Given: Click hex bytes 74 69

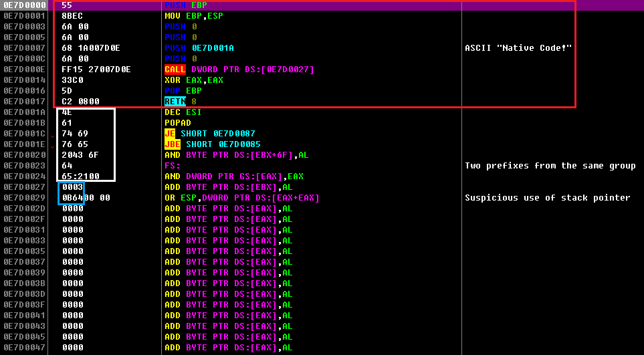Looking at the screenshot, I should [75, 134].
